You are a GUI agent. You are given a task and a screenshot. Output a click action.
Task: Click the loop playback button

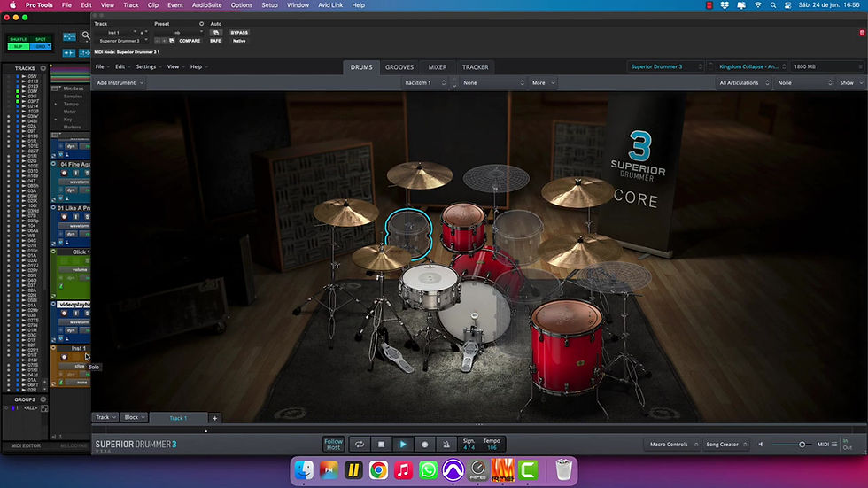[360, 445]
